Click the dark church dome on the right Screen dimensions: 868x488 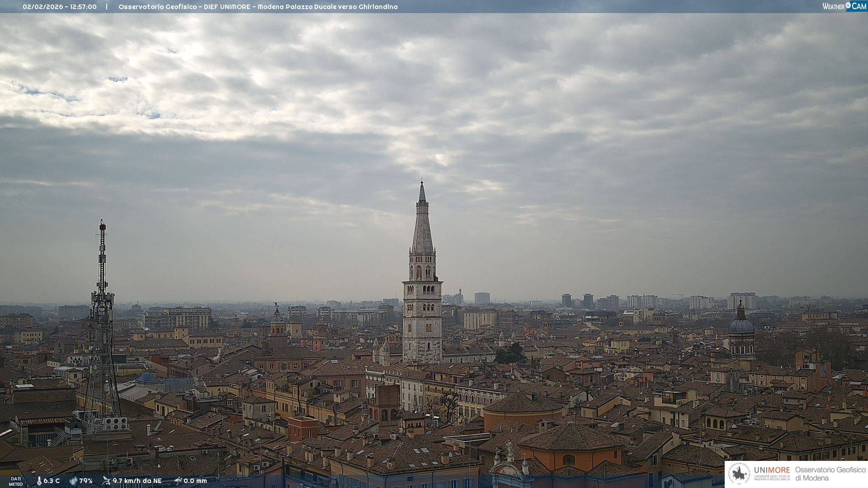[x=741, y=325]
